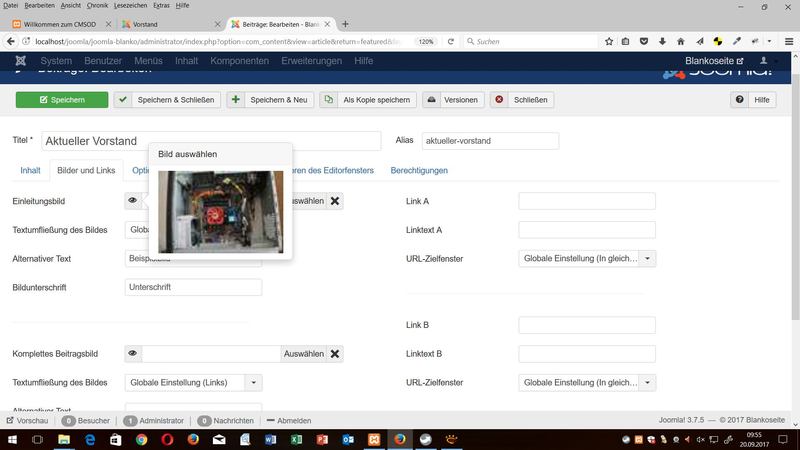Viewport: 800px width, 450px height.
Task: Click the Auswählen button for Komplettes Beitragsbild
Action: 303,353
